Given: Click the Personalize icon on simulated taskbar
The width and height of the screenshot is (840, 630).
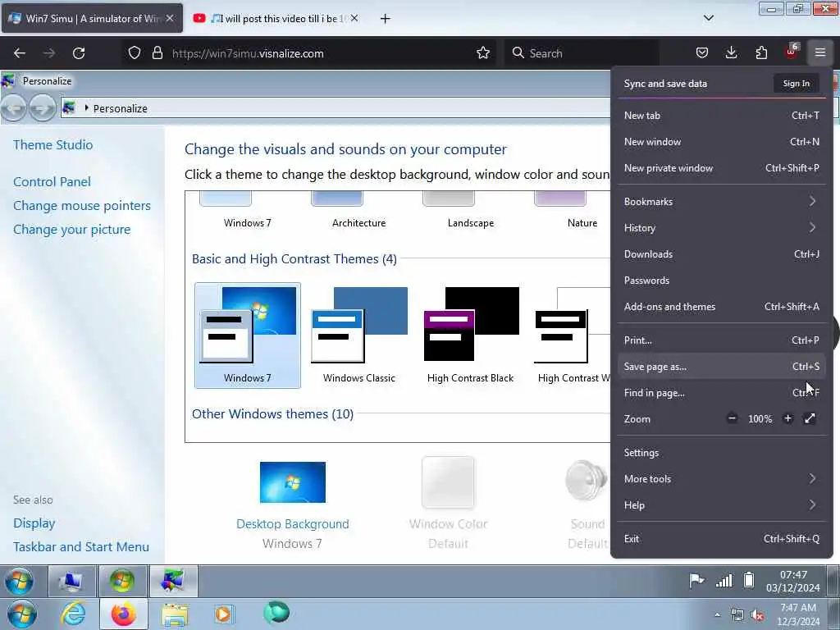Looking at the screenshot, I should coord(173,581).
